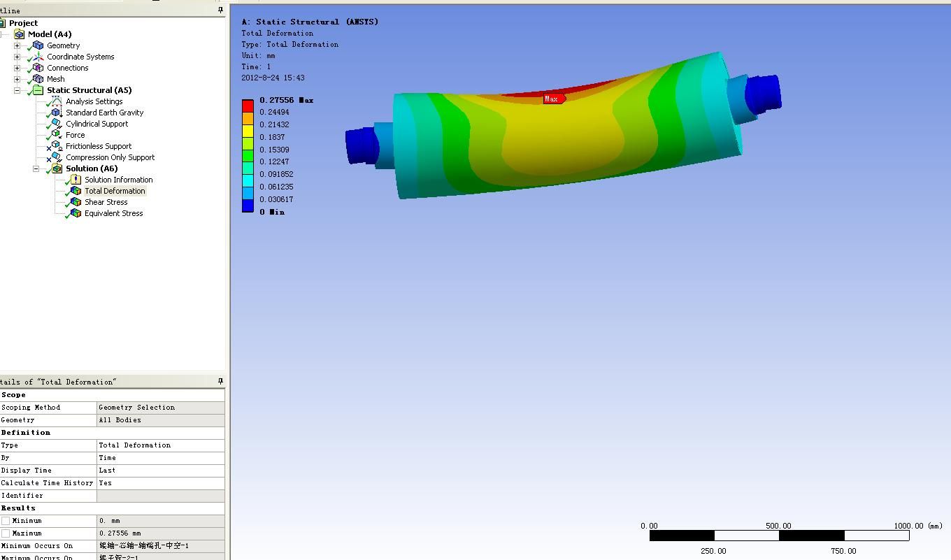This screenshot has width=951, height=560.
Task: Select the Cylindrical Support icon
Action: point(56,124)
